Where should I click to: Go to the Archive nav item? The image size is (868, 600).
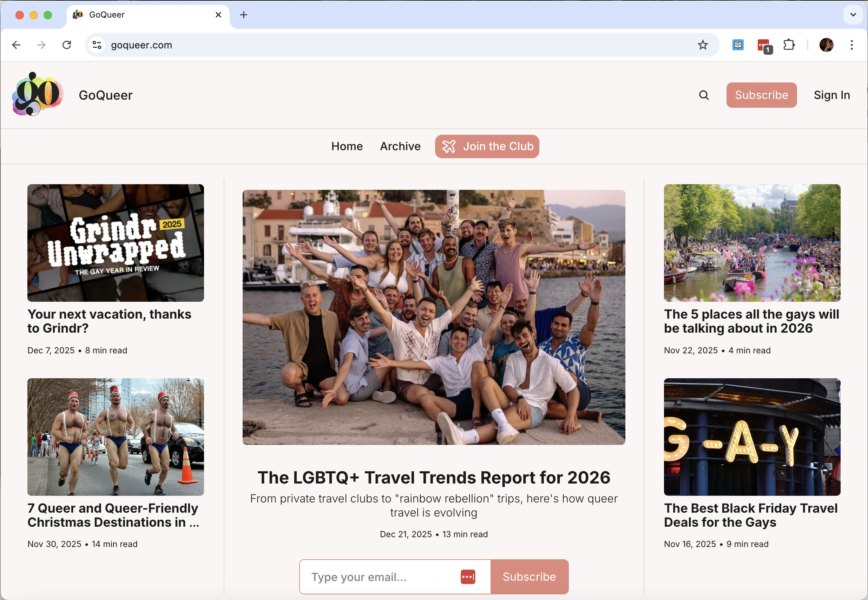pos(400,146)
